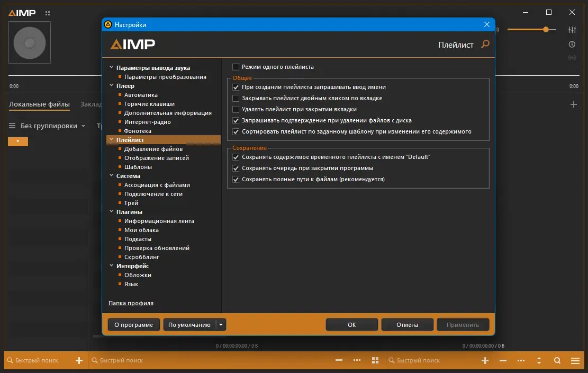This screenshot has height=373, width=588.
Task: Click the search icon in the settings header
Action: (x=485, y=45)
